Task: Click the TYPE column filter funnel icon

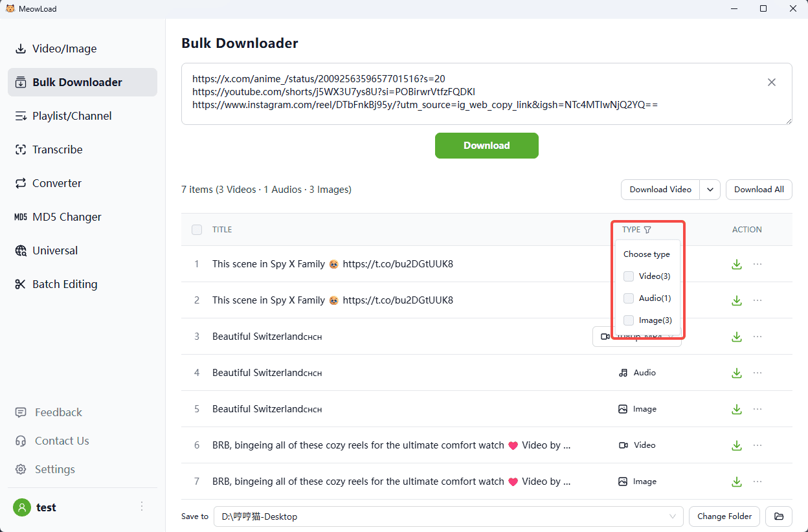Action: tap(647, 230)
